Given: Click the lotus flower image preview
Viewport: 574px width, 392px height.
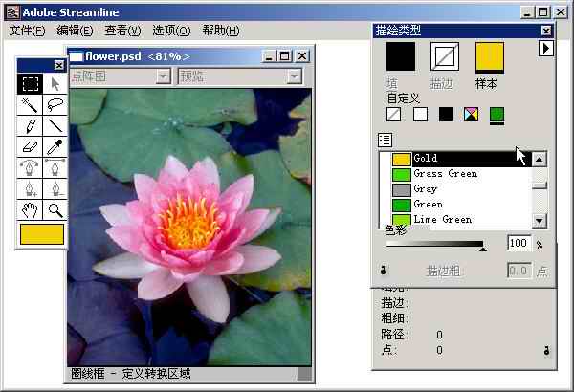Looking at the screenshot, I should tap(189, 228).
